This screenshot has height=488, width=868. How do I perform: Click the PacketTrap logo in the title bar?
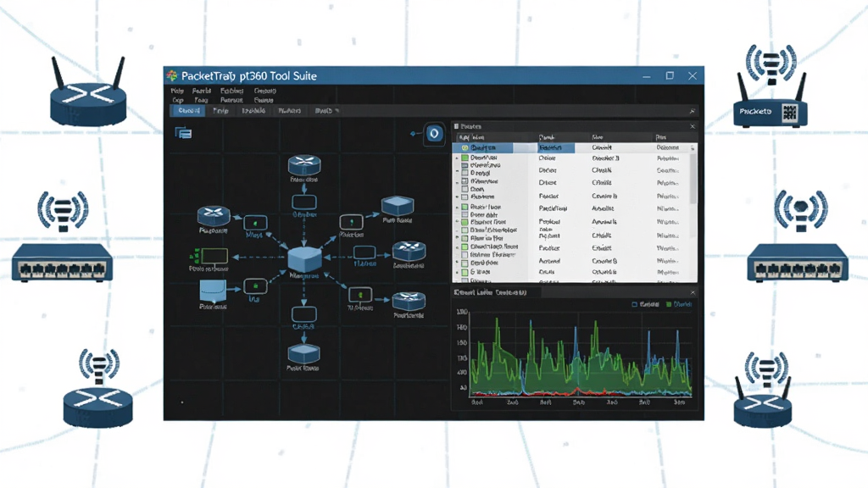[172, 75]
